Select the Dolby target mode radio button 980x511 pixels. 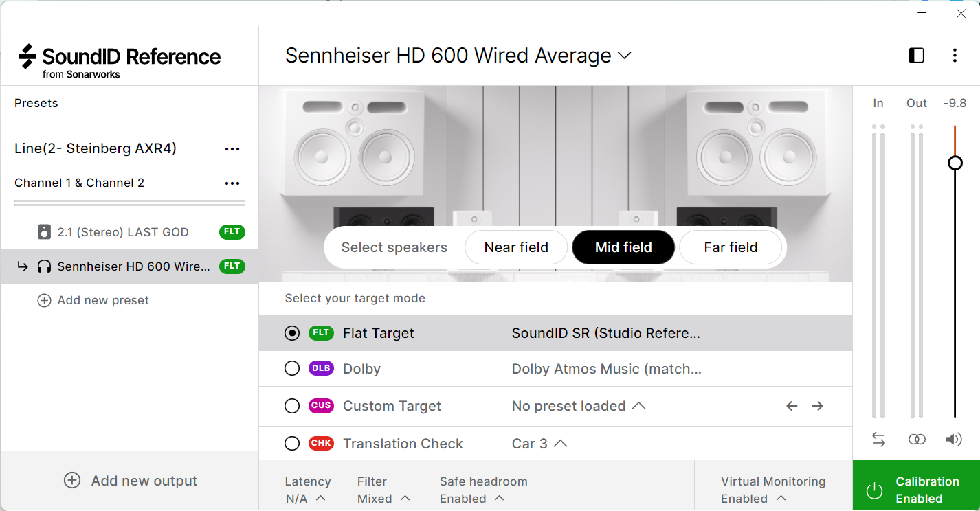[292, 369]
